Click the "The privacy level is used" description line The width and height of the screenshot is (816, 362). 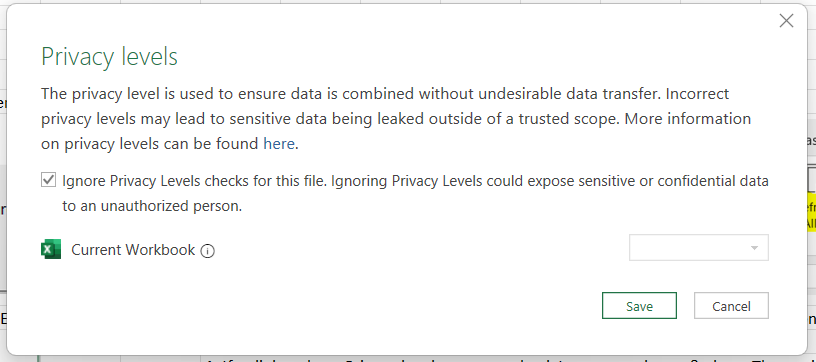pos(385,94)
